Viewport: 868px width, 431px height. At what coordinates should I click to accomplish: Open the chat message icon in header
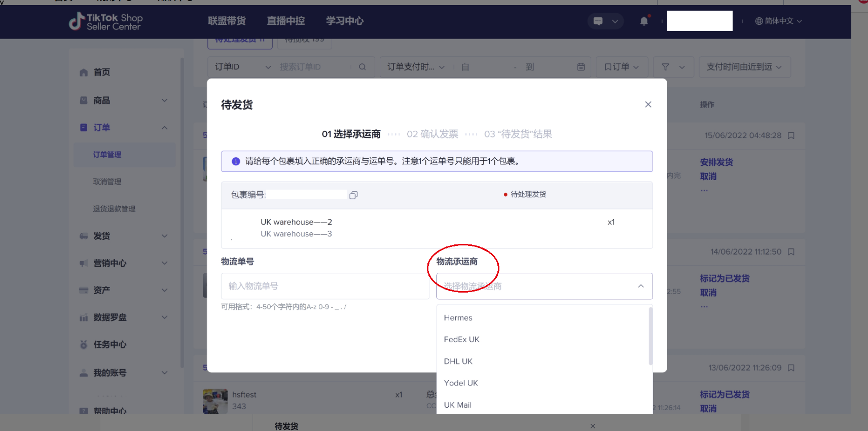[x=598, y=21]
